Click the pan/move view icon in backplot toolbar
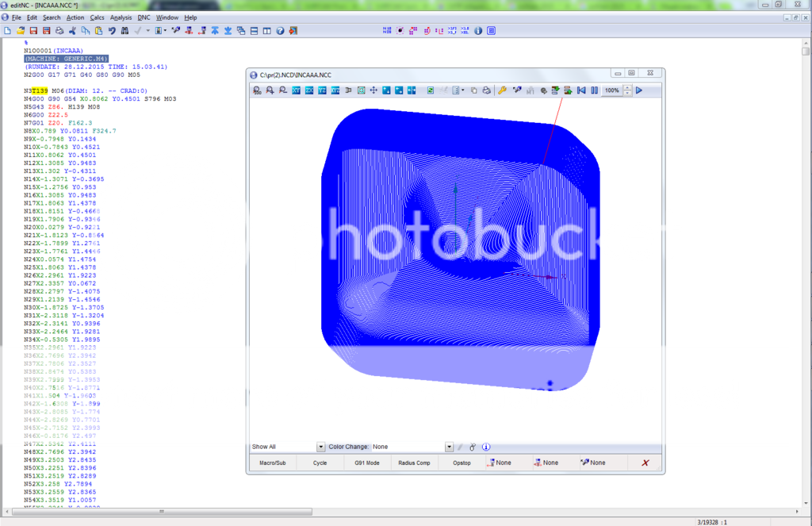 pyautogui.click(x=375, y=90)
